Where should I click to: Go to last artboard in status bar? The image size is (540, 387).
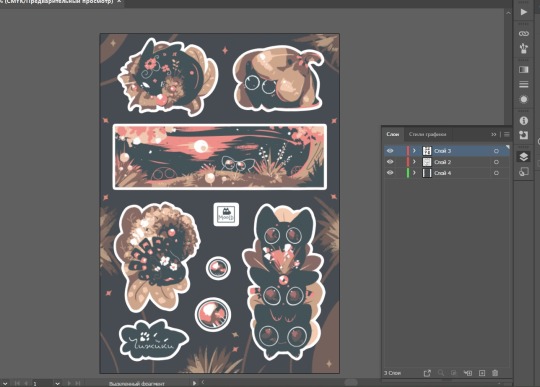pos(78,383)
